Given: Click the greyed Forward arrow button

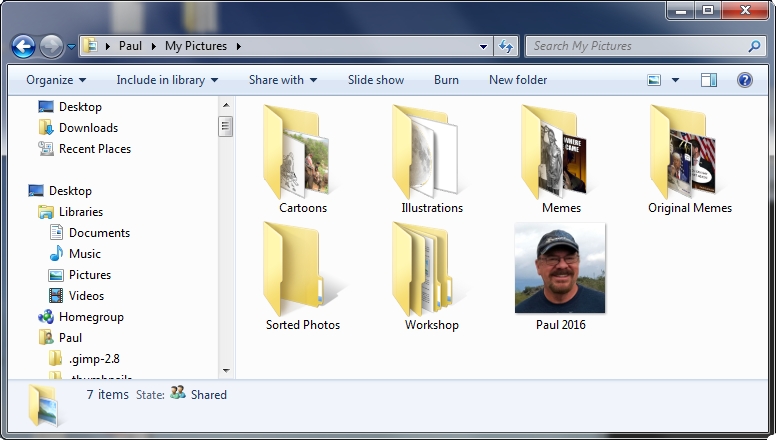Looking at the screenshot, I should tap(51, 47).
